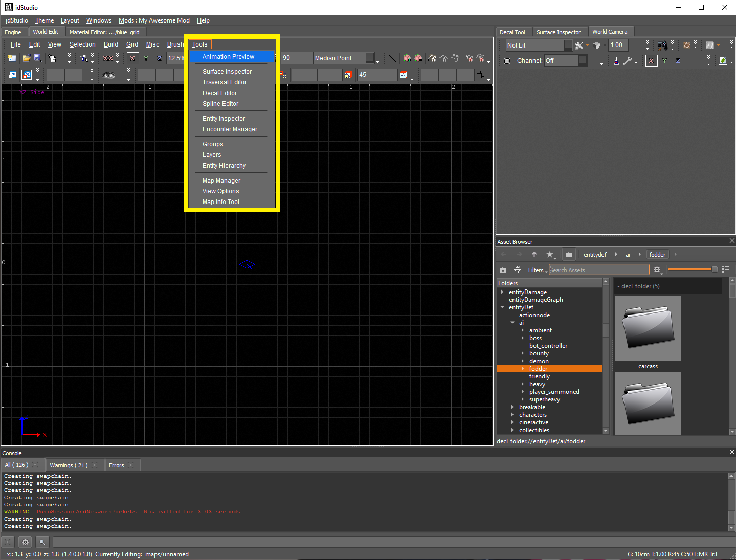This screenshot has width=736, height=560.
Task: Select Animation Preview in the Tools menu
Action: click(232, 57)
